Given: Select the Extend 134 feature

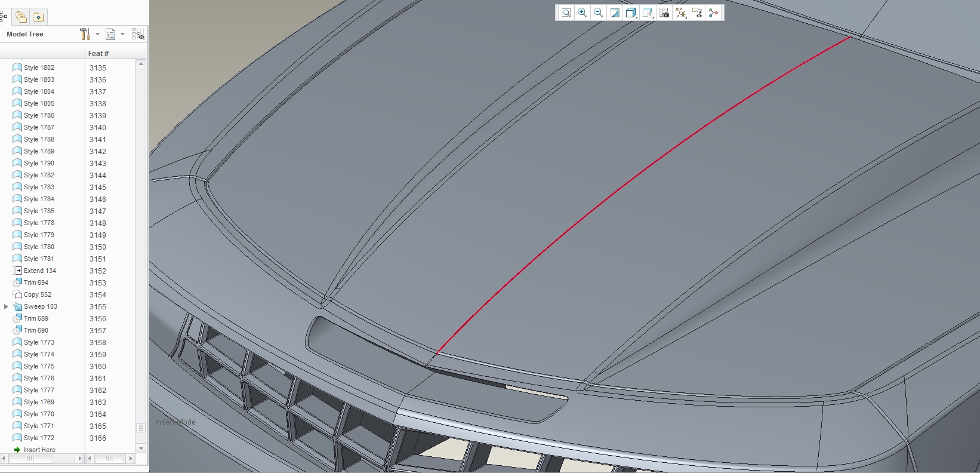Looking at the screenshot, I should [x=40, y=271].
